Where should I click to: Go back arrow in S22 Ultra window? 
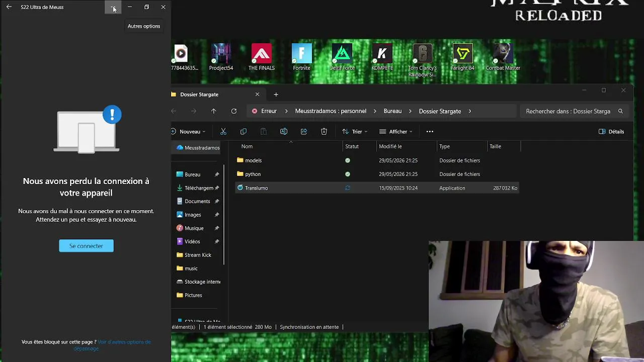tap(9, 7)
